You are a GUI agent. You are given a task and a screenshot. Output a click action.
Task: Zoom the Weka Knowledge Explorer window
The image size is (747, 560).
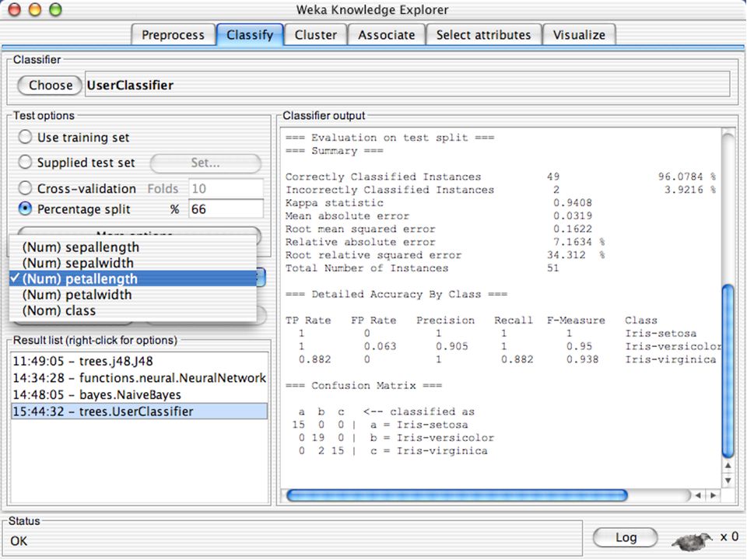pyautogui.click(x=56, y=9)
